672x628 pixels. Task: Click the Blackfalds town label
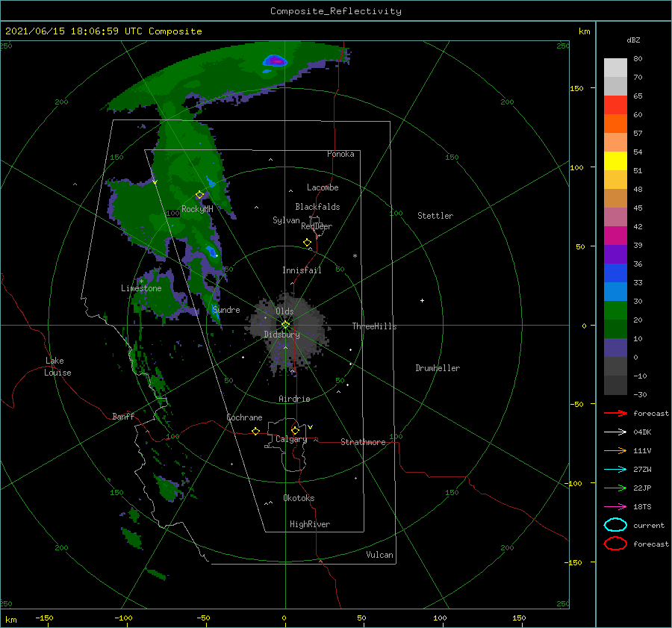[317, 207]
